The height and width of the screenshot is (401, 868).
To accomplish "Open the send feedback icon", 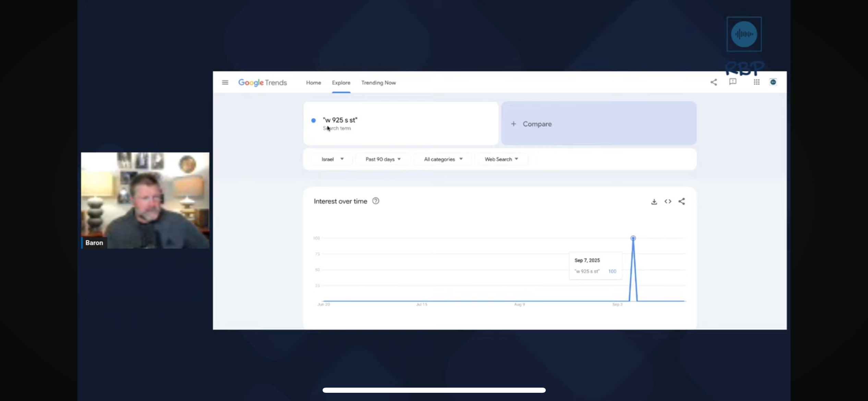I will 733,82.
